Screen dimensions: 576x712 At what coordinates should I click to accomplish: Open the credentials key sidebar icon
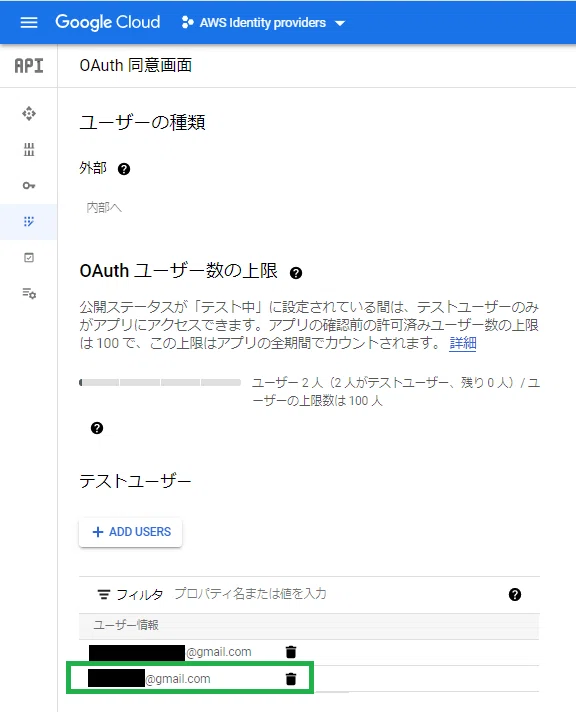(x=29, y=185)
